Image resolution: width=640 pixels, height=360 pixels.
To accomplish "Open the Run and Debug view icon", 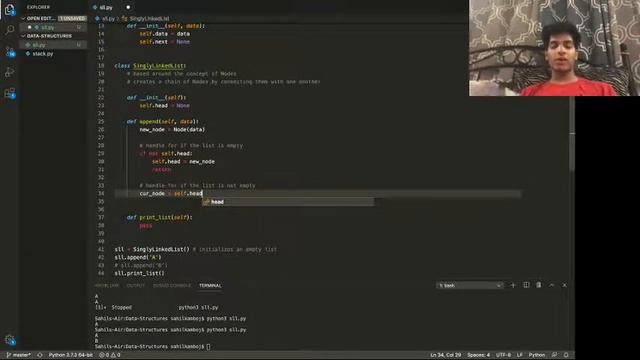I will tap(9, 72).
